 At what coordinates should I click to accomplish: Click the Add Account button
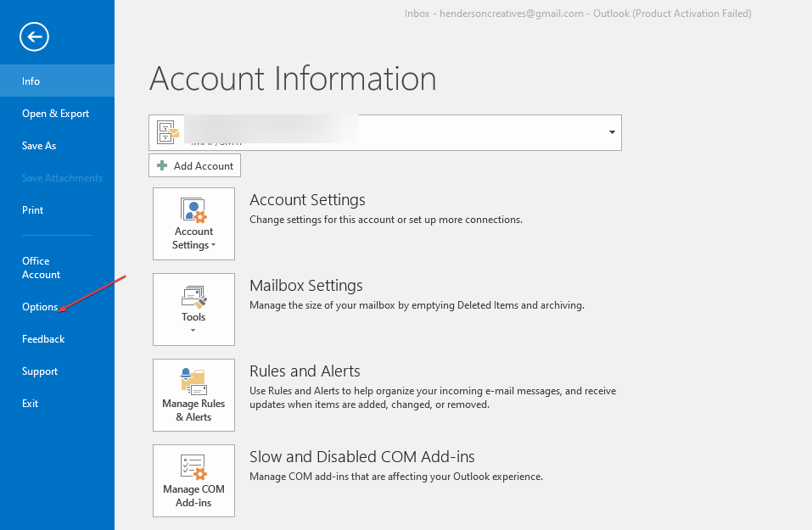coord(194,165)
